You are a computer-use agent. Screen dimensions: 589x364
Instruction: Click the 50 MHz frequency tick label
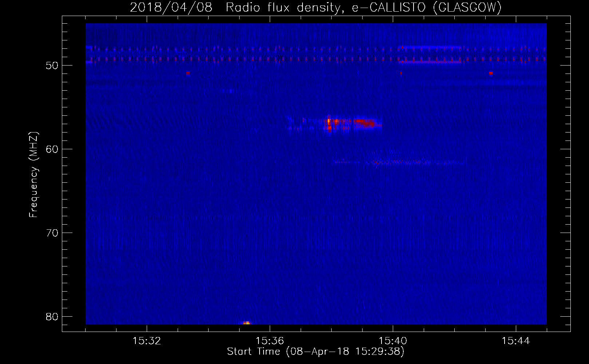point(52,66)
